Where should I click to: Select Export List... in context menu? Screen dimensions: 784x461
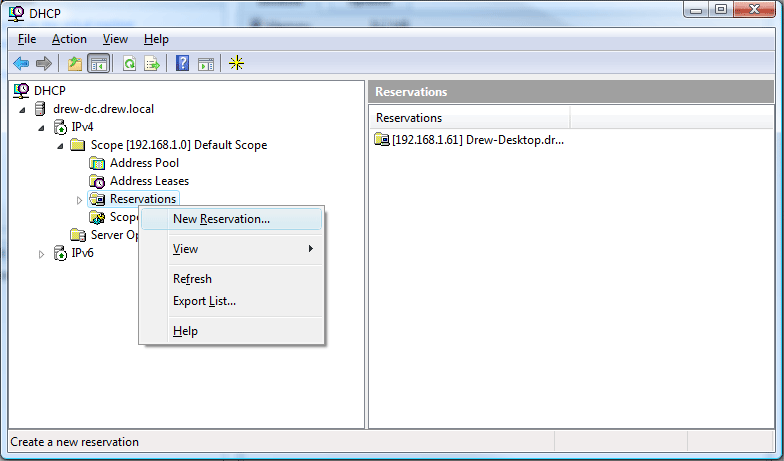click(204, 301)
